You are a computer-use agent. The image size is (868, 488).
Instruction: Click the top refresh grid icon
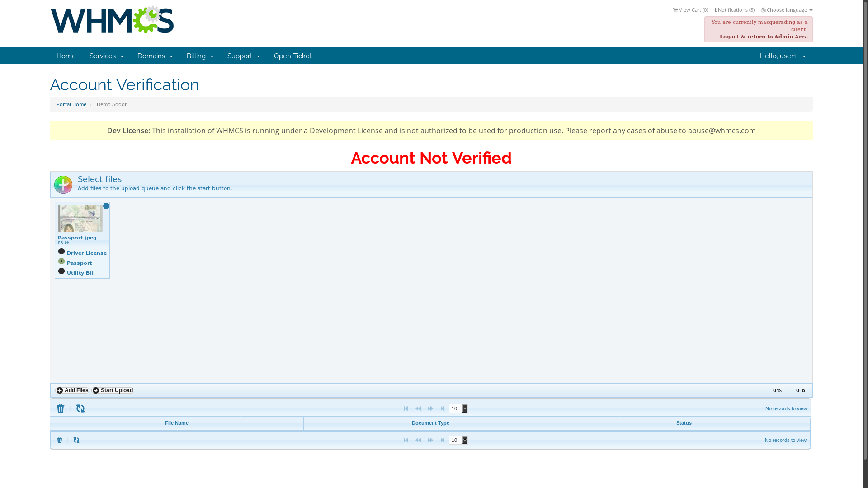pos(80,409)
